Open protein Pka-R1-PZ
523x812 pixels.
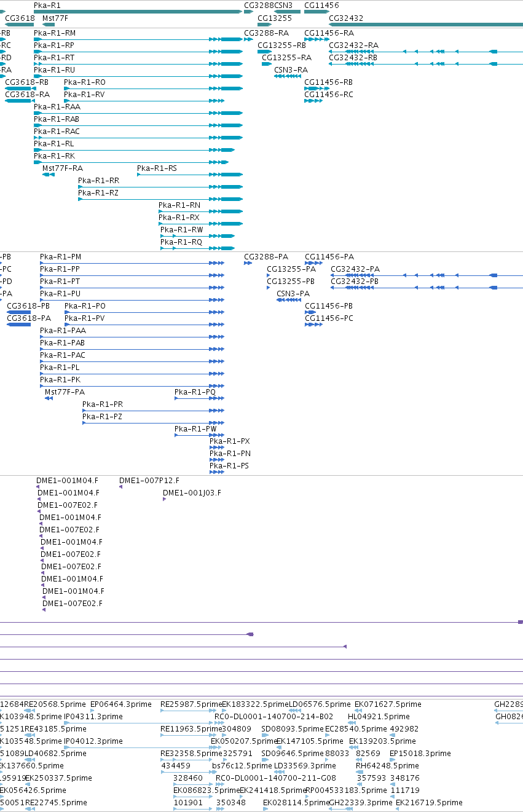coord(103,417)
